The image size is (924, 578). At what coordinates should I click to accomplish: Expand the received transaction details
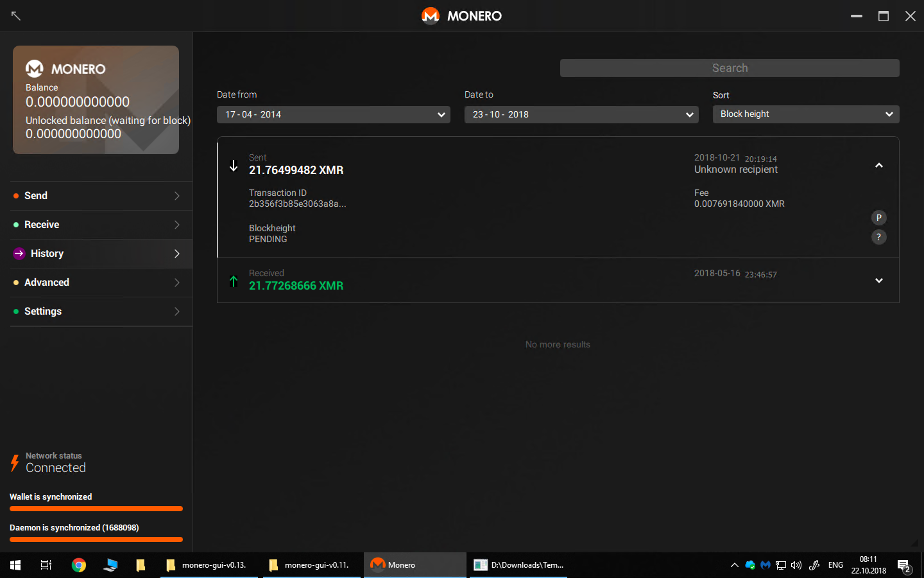click(x=879, y=281)
